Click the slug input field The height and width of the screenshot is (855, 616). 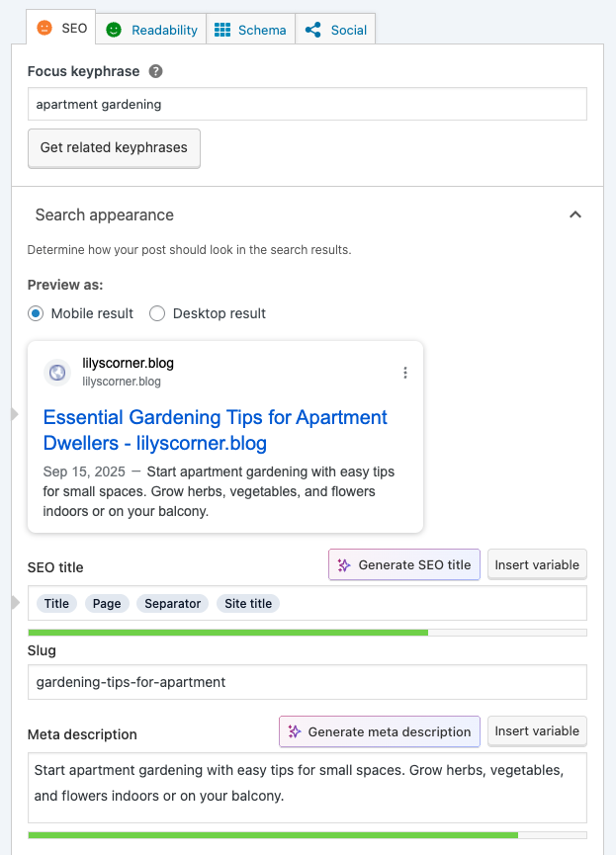[307, 682]
